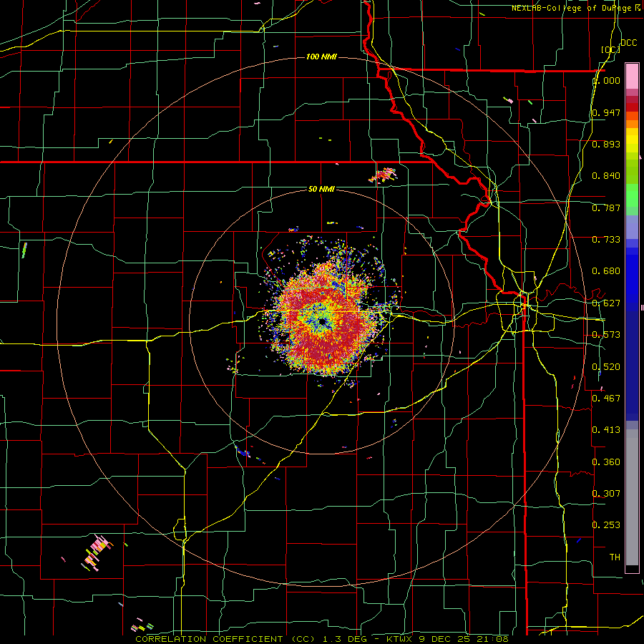Select the 0.307 legend value

(x=606, y=493)
